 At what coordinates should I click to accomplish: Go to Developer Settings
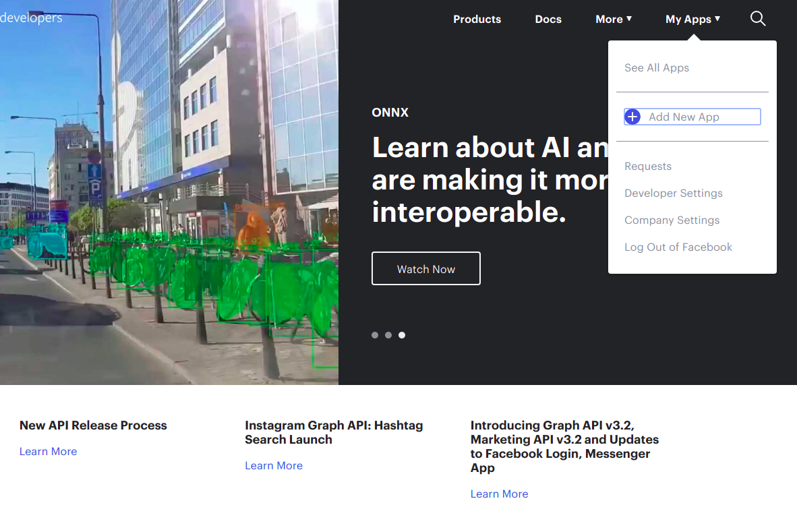673,194
